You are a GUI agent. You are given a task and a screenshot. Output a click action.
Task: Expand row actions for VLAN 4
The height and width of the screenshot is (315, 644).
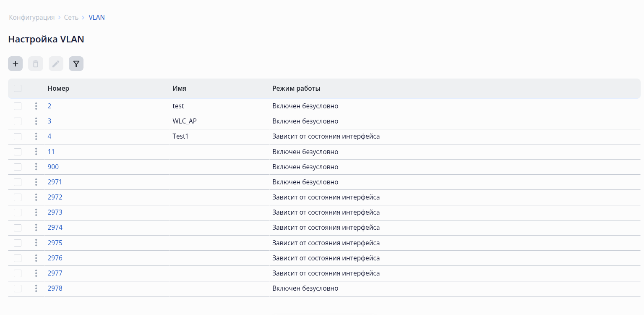coord(36,136)
